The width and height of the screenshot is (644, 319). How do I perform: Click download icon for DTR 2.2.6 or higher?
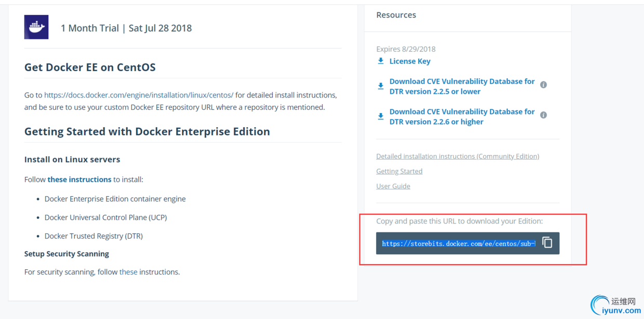(381, 117)
